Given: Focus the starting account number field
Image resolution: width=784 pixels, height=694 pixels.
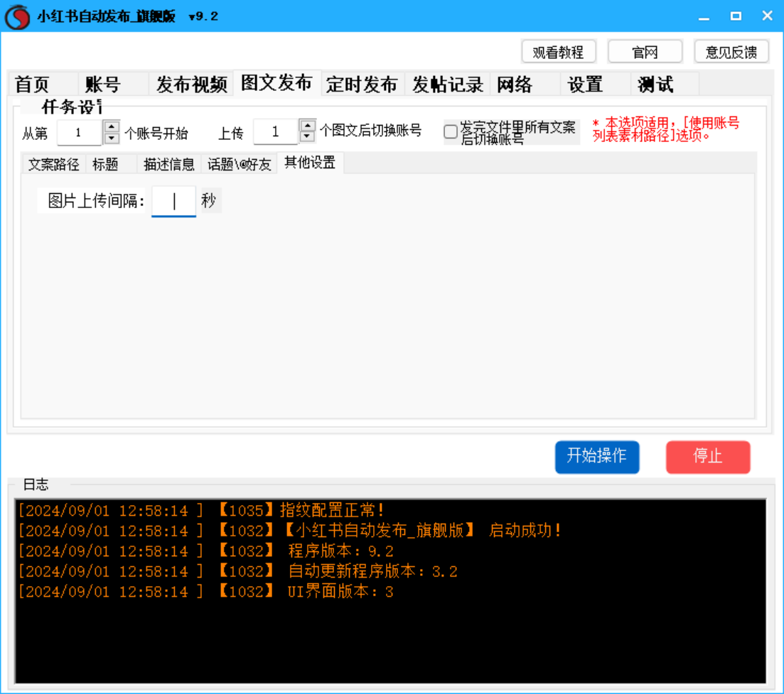Looking at the screenshot, I should (x=80, y=133).
